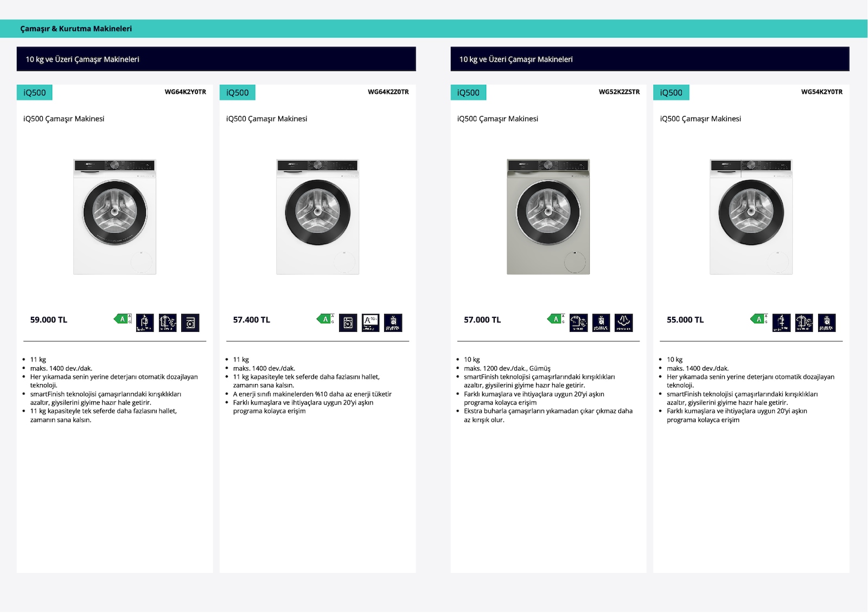868x613 pixels.
Task: Click the 'Her yıkamada senin yerine' bullet under 59.000 TL
Action: (114, 381)
